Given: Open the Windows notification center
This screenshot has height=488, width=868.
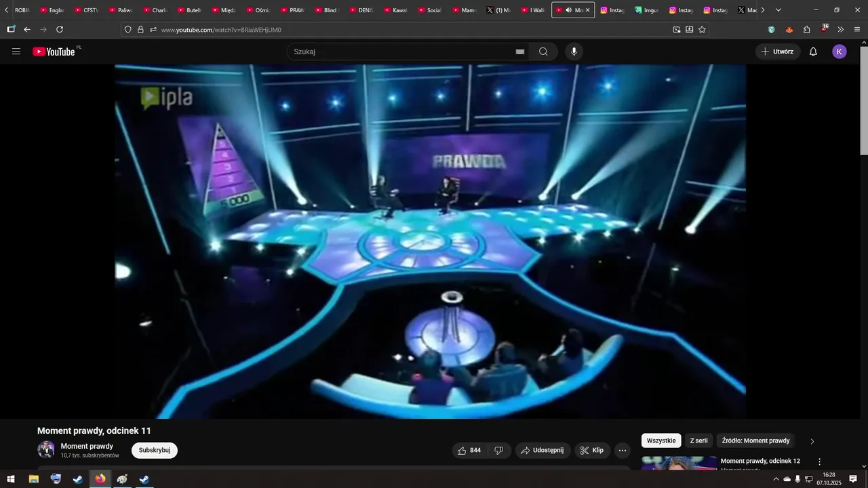Looking at the screenshot, I should [853, 479].
